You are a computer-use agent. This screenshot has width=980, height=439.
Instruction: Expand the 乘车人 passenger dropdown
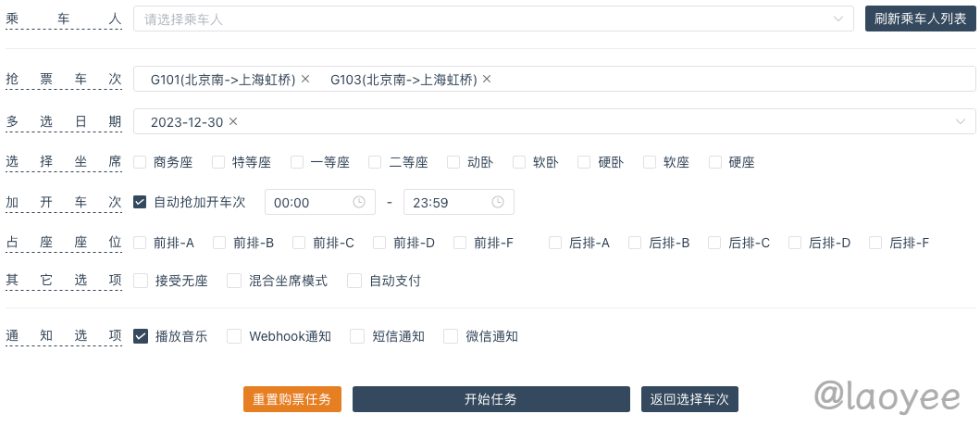(x=838, y=19)
